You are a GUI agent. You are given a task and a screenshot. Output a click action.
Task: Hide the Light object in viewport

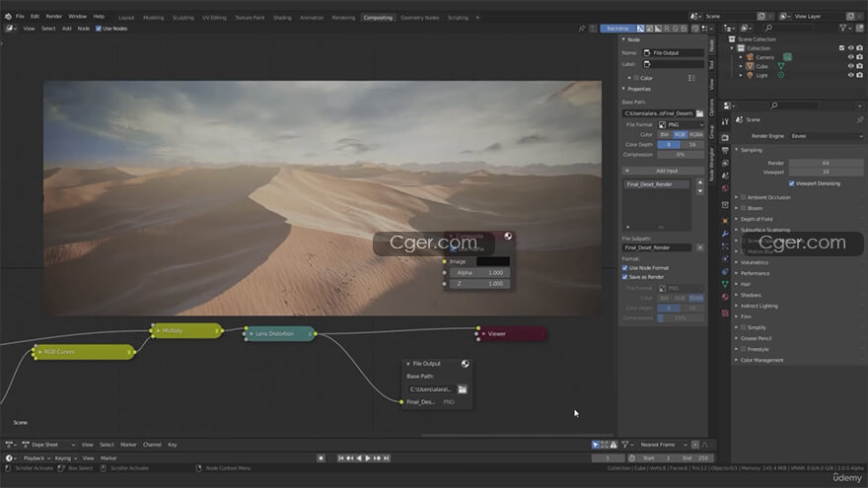[x=851, y=75]
